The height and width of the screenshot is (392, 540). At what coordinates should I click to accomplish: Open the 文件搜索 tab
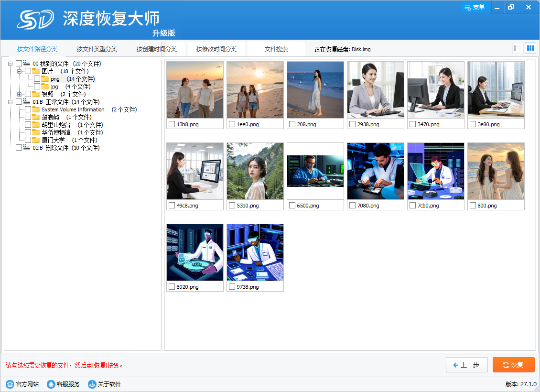click(x=276, y=49)
